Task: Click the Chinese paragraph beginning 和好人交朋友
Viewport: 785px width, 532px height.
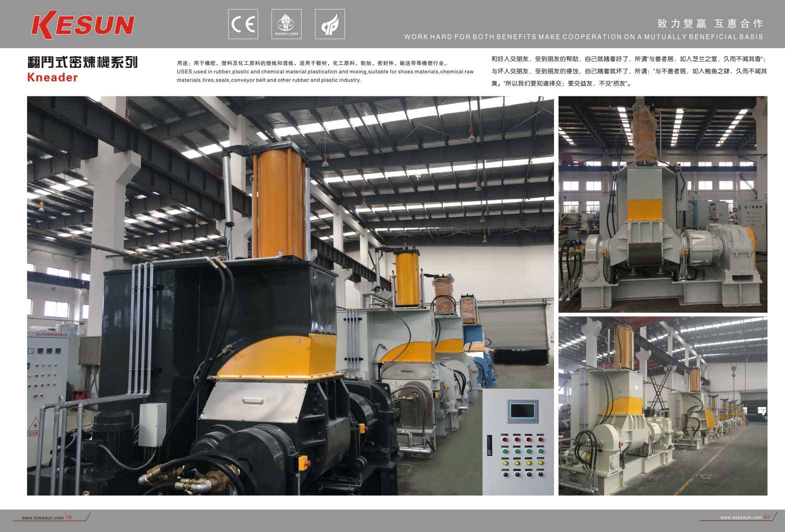Action: click(629, 71)
